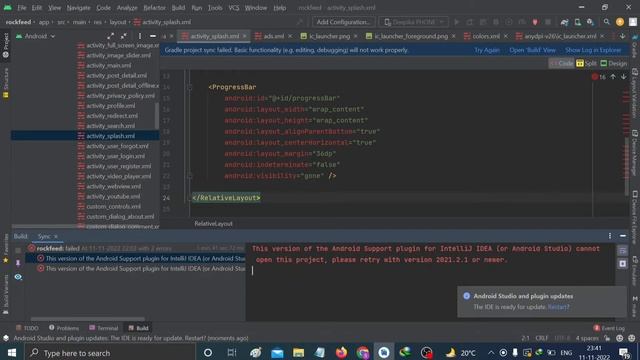Viewport: 640px width, 360px height.
Task: Pin the build output tab icon
Action: pos(18,263)
